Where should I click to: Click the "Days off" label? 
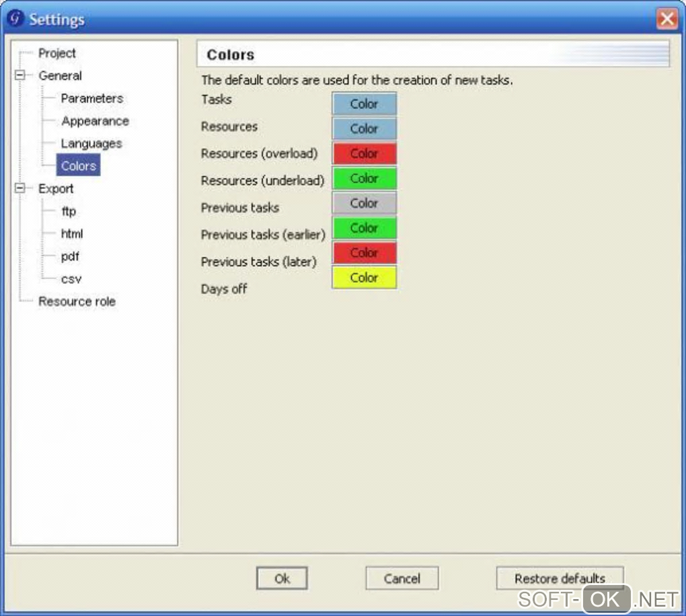click(224, 288)
